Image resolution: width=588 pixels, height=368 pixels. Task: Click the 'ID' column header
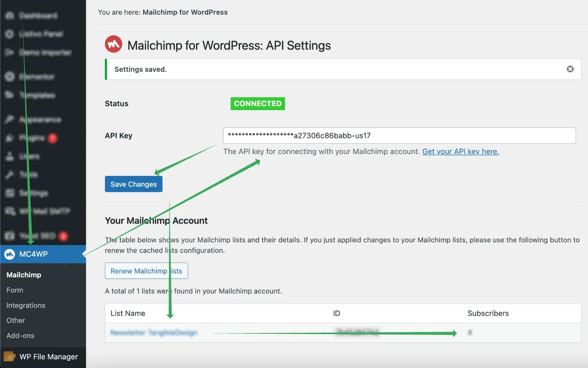coord(337,313)
